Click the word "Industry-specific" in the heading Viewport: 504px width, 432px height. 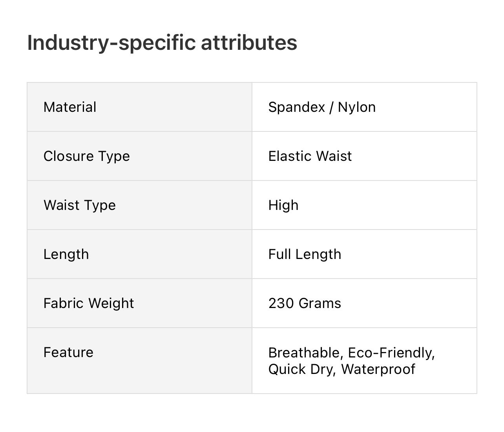[111, 43]
